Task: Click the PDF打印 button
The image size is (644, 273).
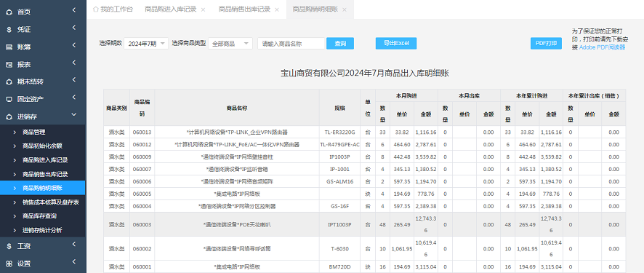Action: (546, 43)
